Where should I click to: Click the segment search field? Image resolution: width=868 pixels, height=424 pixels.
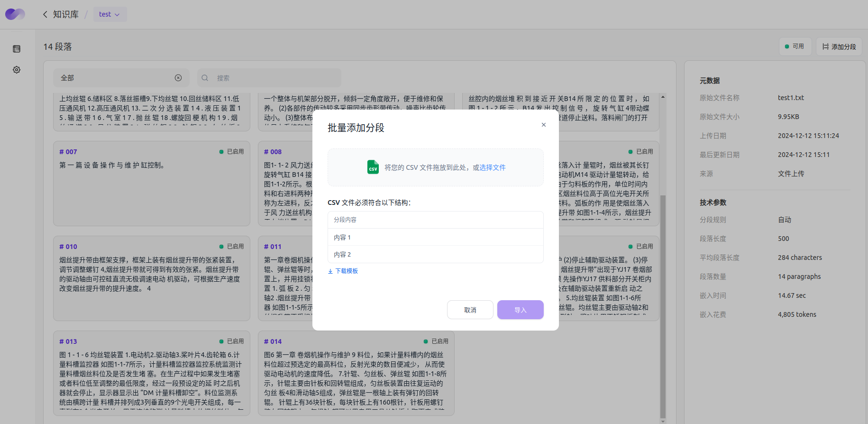[269, 78]
